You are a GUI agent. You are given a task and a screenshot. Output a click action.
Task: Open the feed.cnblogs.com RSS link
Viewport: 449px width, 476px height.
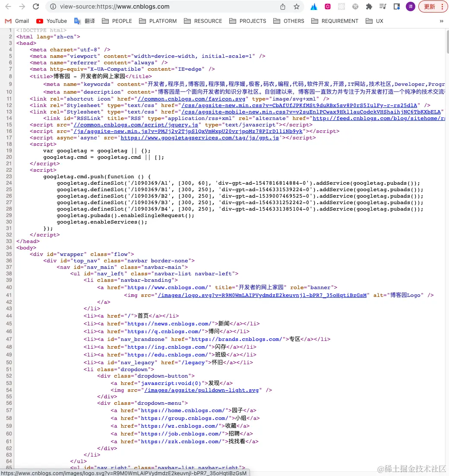[x=379, y=118]
